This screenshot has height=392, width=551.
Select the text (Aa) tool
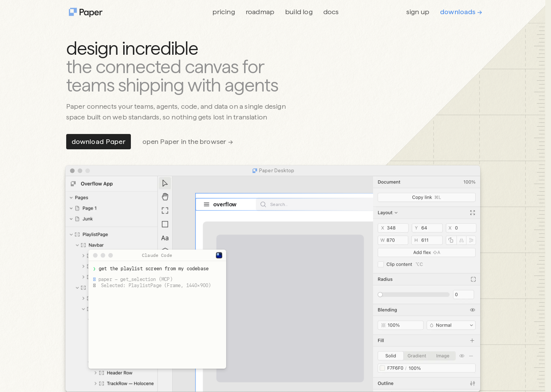click(x=165, y=238)
